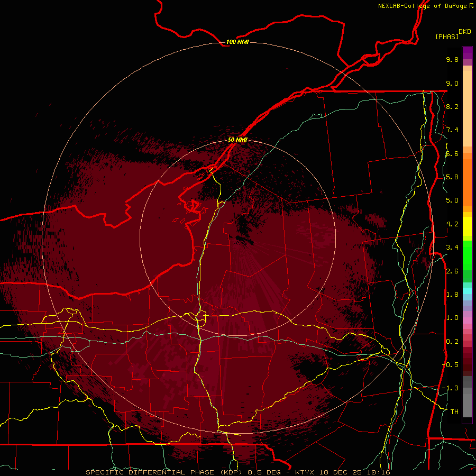The width and height of the screenshot is (476, 476).
Task: Select the 3.4 value on color scale
Action: pyautogui.click(x=452, y=248)
